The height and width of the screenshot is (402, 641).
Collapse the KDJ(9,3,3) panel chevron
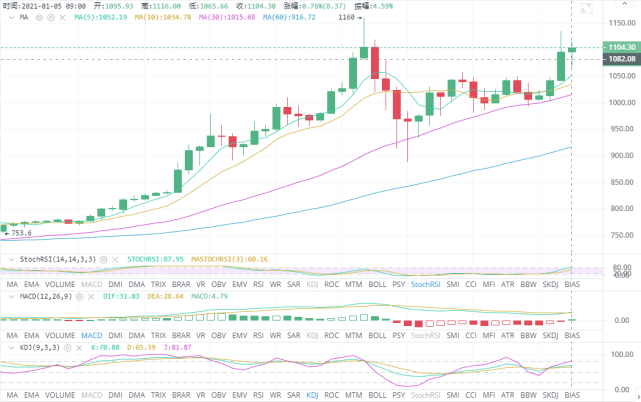coord(11,348)
